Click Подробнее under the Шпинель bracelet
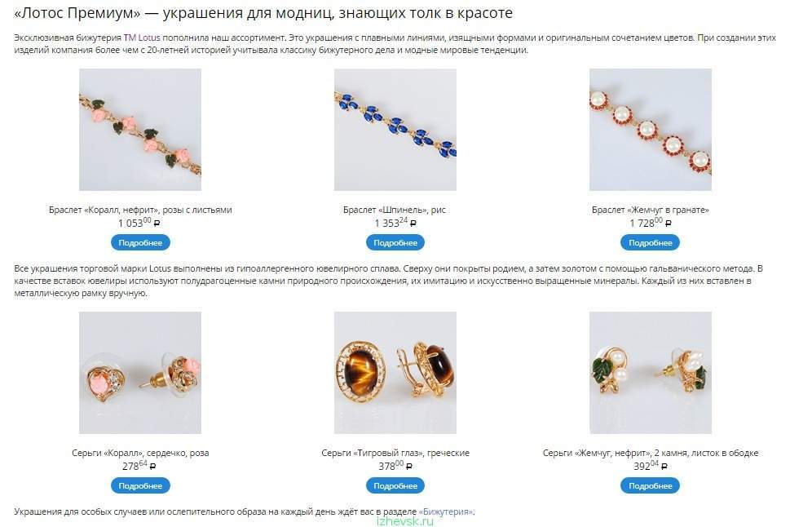 pos(395,242)
